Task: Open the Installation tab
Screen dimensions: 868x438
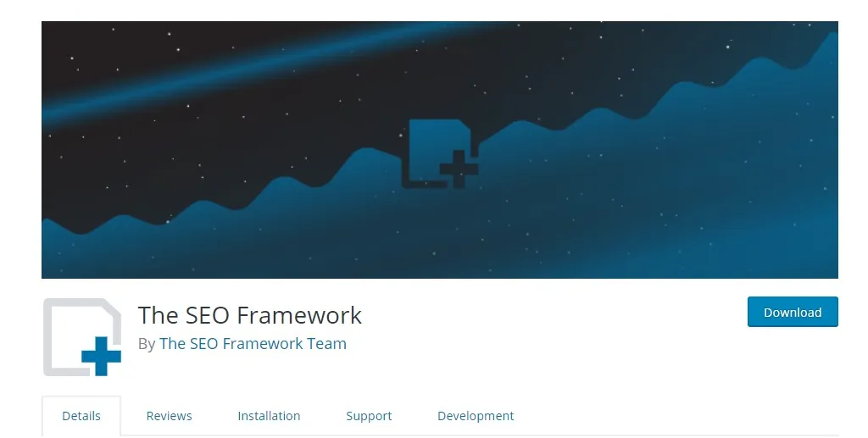Action: point(269,416)
